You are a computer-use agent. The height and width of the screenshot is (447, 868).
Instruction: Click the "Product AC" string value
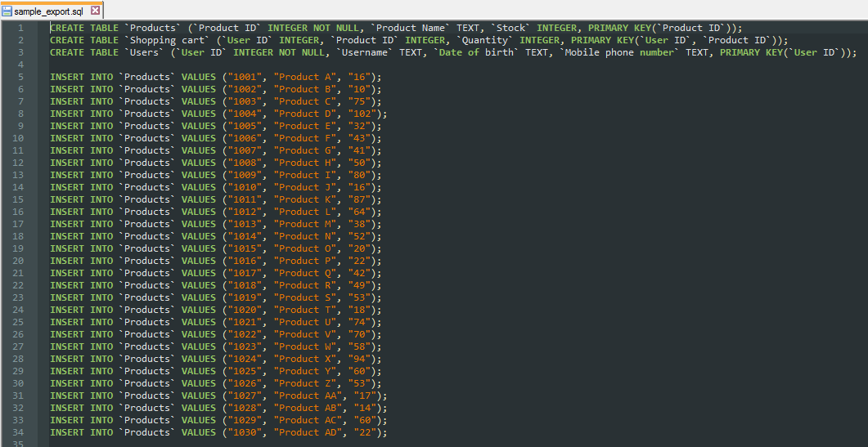(x=308, y=420)
